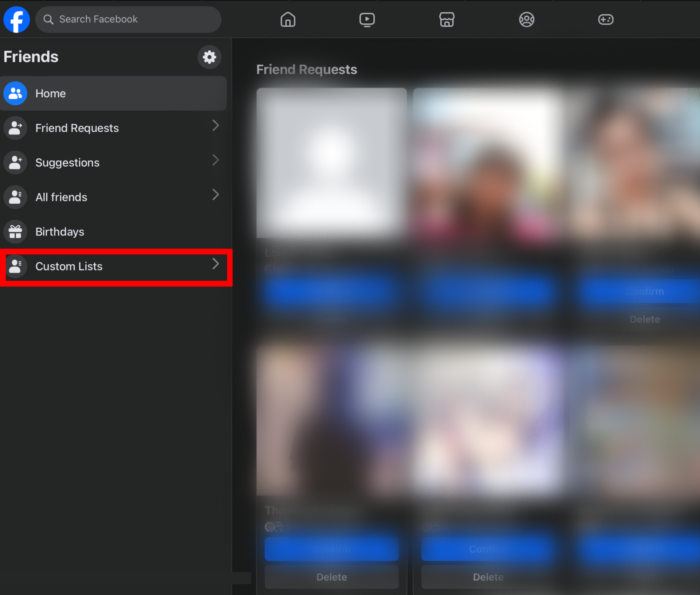Expand Custom Lists chevron arrow
The image size is (700, 595).
click(215, 264)
